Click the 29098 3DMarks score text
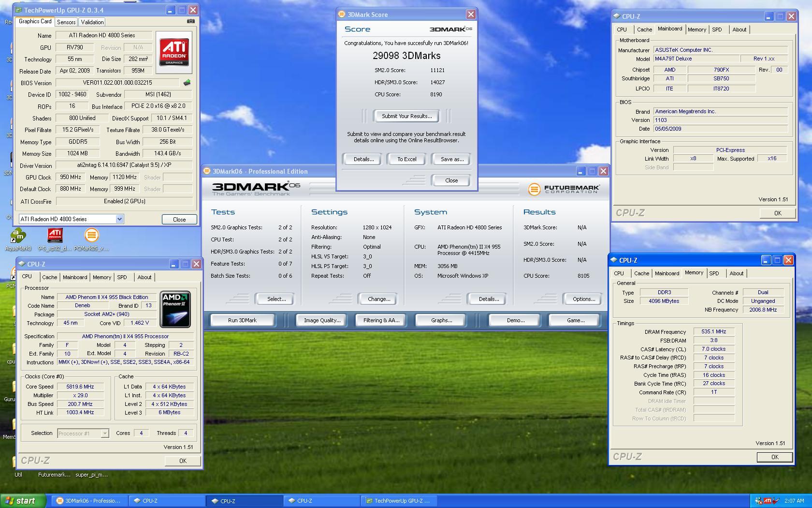 pos(406,56)
